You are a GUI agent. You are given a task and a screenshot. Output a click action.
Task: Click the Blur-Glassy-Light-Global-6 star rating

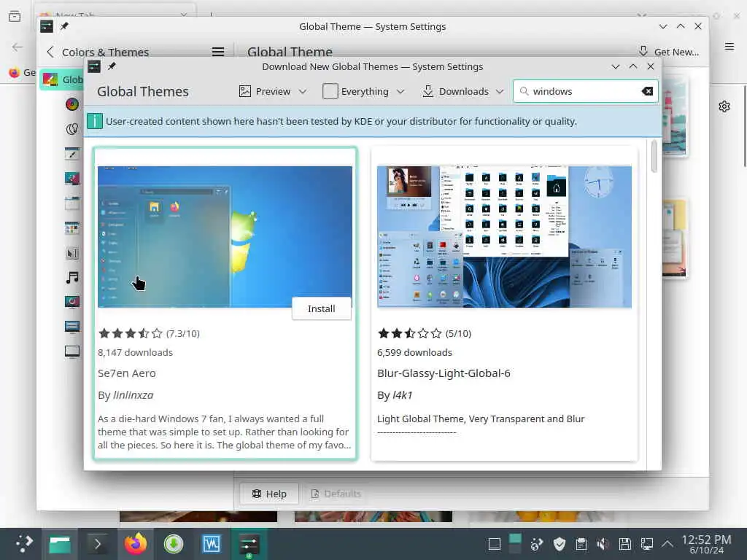point(410,333)
